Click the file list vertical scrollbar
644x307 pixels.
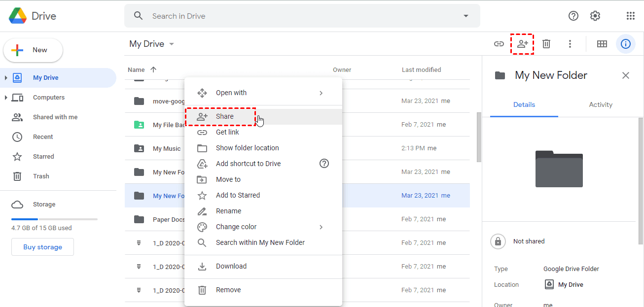[479, 137]
